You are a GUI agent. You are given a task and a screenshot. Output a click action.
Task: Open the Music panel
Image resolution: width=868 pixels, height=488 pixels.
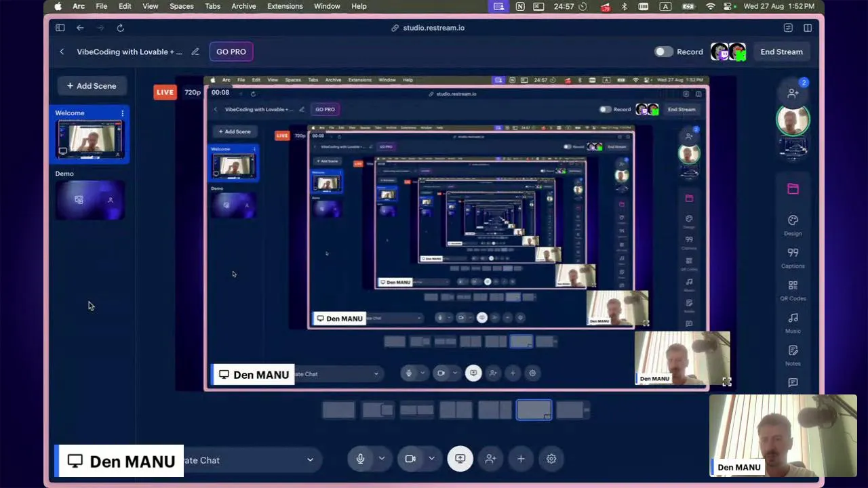[x=793, y=323]
